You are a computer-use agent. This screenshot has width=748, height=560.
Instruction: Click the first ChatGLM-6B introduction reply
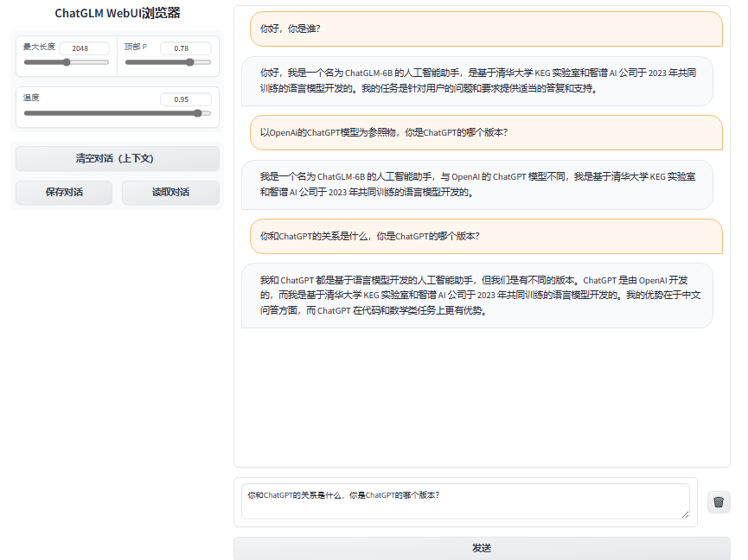[x=476, y=80]
